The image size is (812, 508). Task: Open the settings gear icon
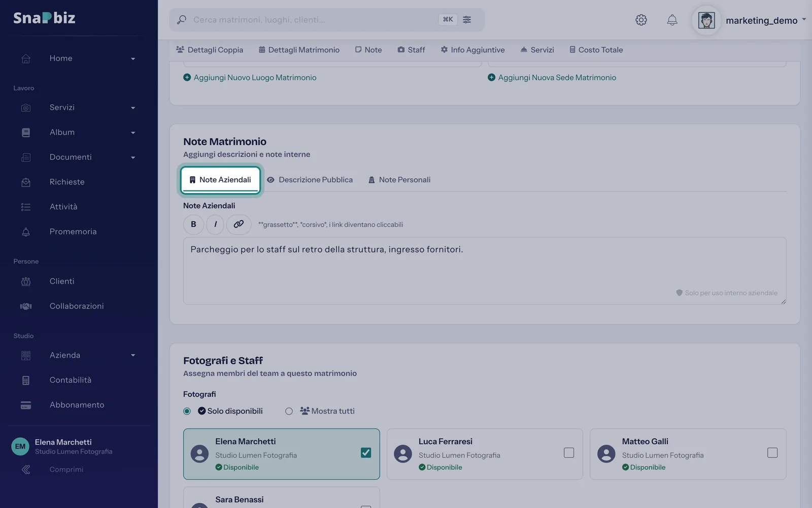point(641,20)
